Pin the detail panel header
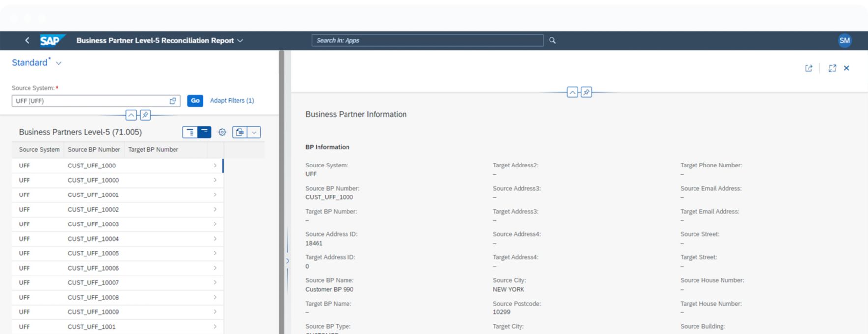Screen dimensions: 868x334 tap(586, 92)
